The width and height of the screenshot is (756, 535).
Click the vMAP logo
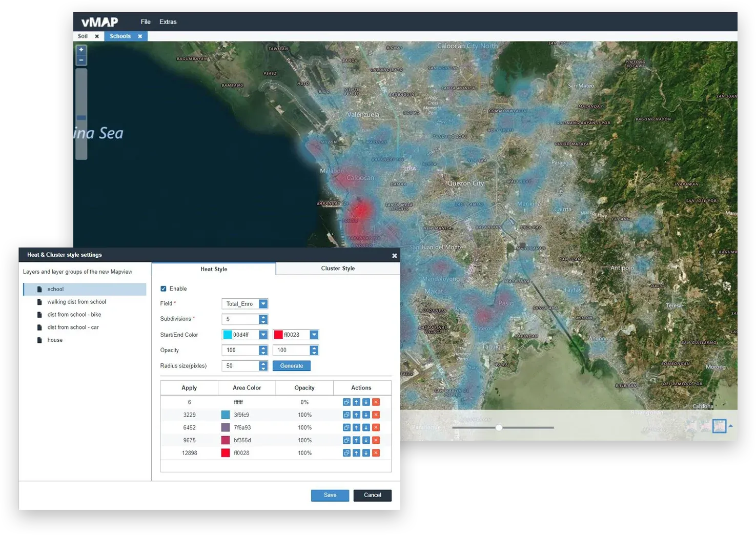(x=99, y=22)
